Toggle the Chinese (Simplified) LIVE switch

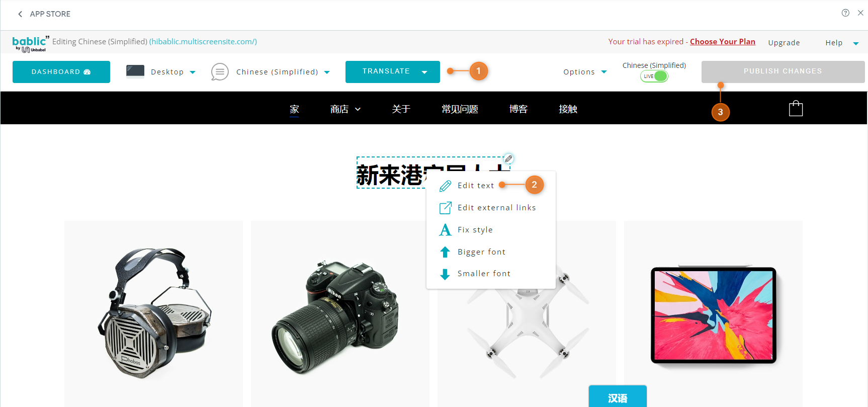tap(654, 76)
